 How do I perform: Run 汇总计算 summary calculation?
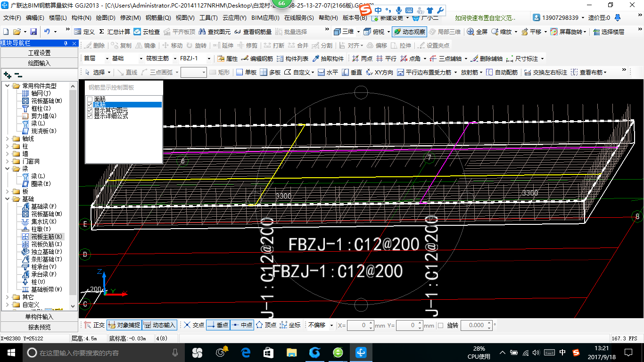[x=115, y=32]
